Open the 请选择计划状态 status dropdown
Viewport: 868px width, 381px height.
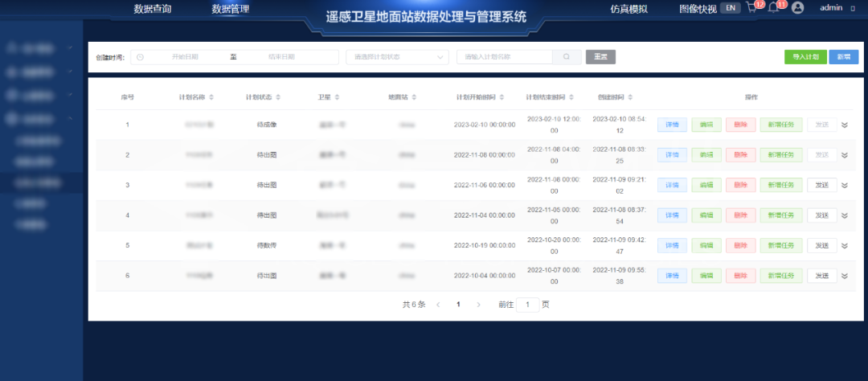[x=397, y=57]
